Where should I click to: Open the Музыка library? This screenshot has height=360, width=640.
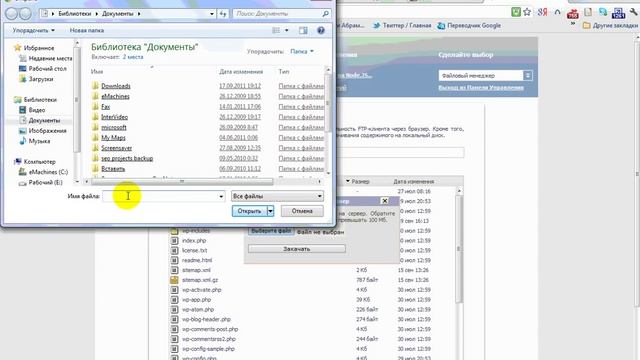pyautogui.click(x=35, y=141)
